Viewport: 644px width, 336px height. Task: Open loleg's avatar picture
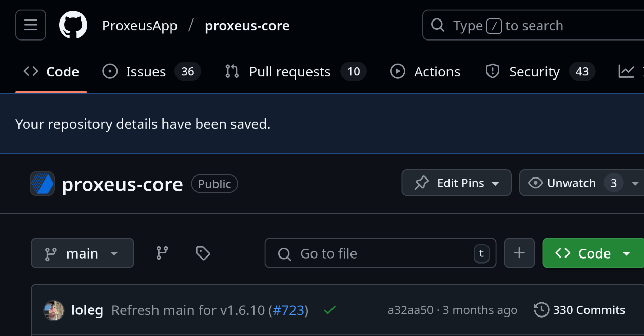point(54,310)
